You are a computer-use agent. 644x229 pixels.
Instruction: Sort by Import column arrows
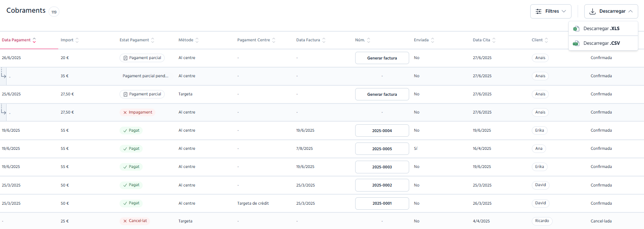click(77, 40)
